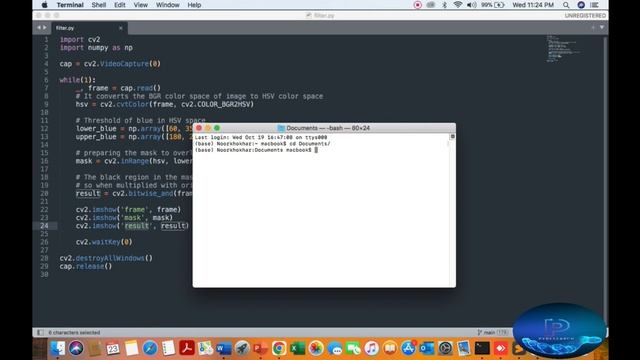The image size is (640, 360).
Task: Click cap.release() on line 29
Action: click(85, 266)
